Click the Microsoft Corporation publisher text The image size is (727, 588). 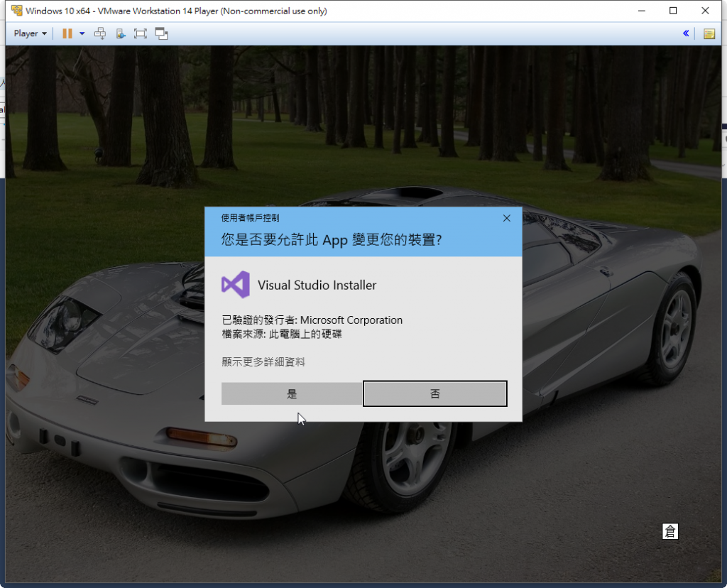351,320
